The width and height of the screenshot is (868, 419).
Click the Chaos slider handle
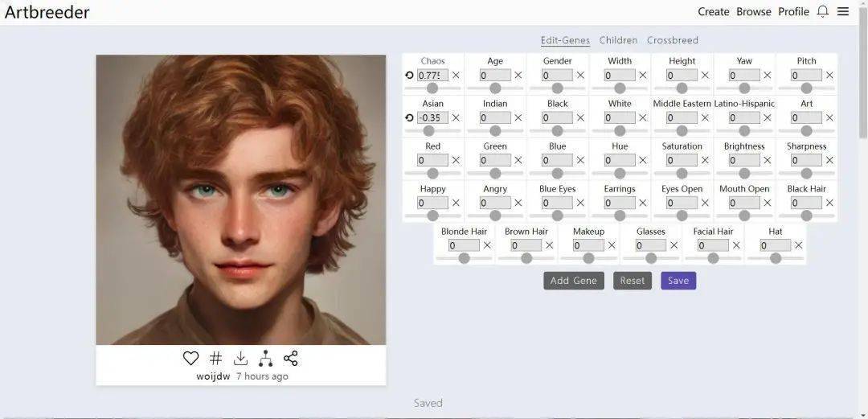(x=432, y=88)
